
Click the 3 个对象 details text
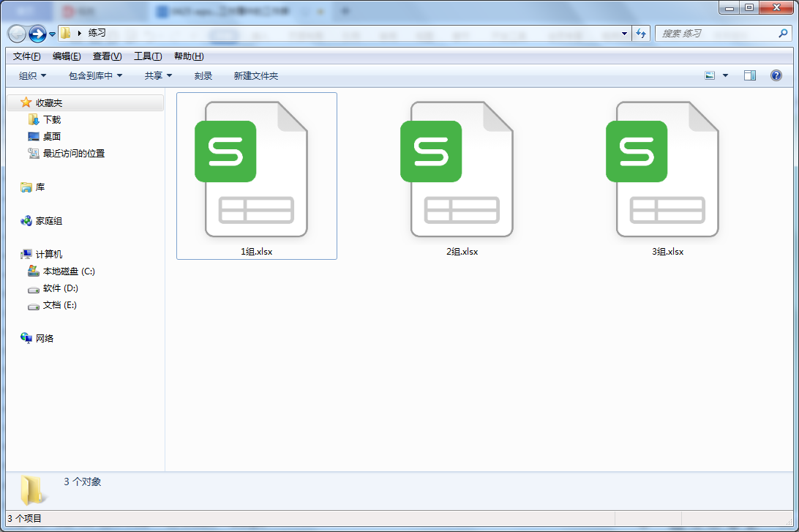pyautogui.click(x=83, y=482)
